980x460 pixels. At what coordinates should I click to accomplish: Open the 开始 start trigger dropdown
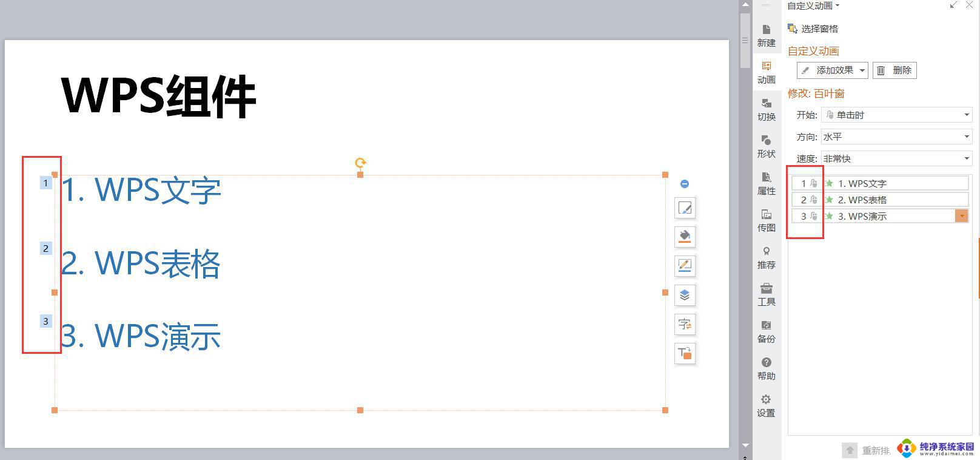[897, 115]
